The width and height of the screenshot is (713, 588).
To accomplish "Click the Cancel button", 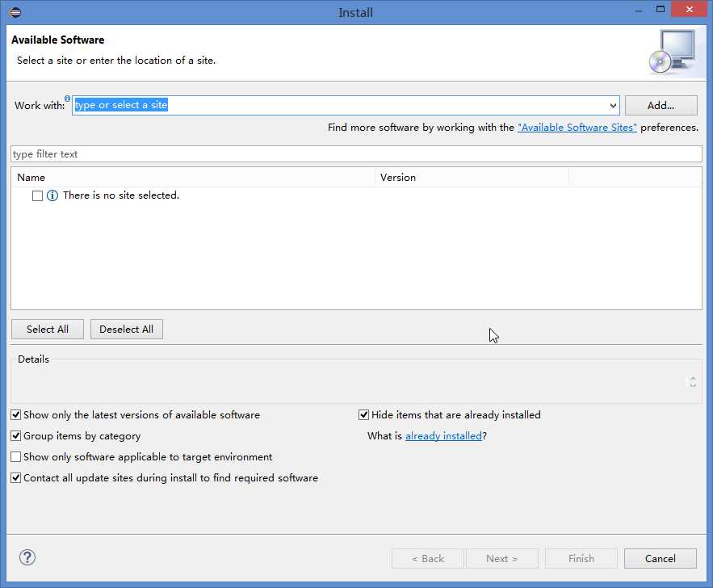I will click(x=661, y=558).
